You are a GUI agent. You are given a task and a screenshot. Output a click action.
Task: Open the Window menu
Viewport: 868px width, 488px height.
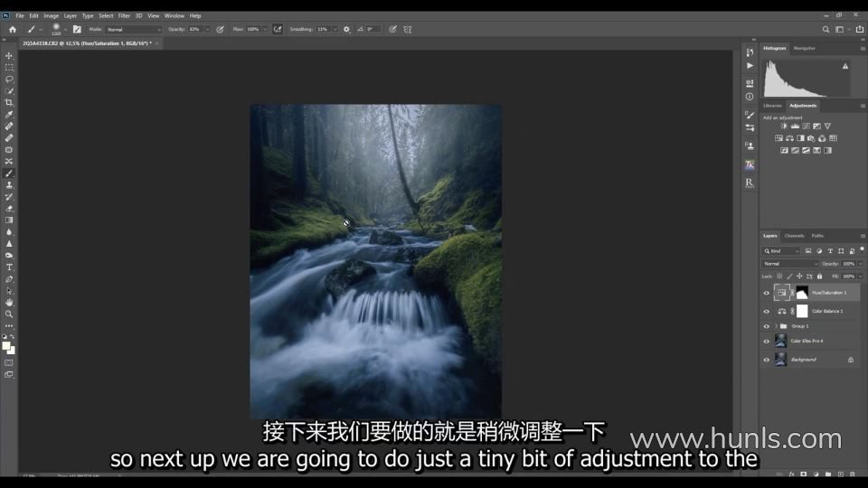175,16
